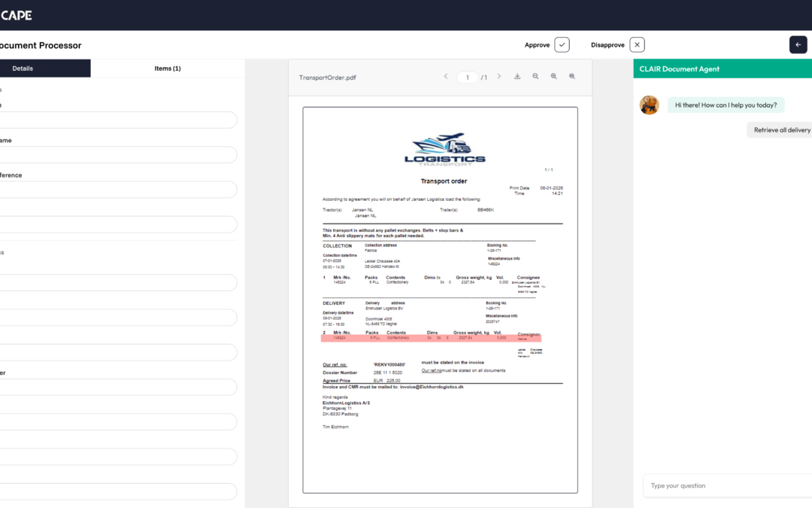Click the input field under the 'er' label

118,387
